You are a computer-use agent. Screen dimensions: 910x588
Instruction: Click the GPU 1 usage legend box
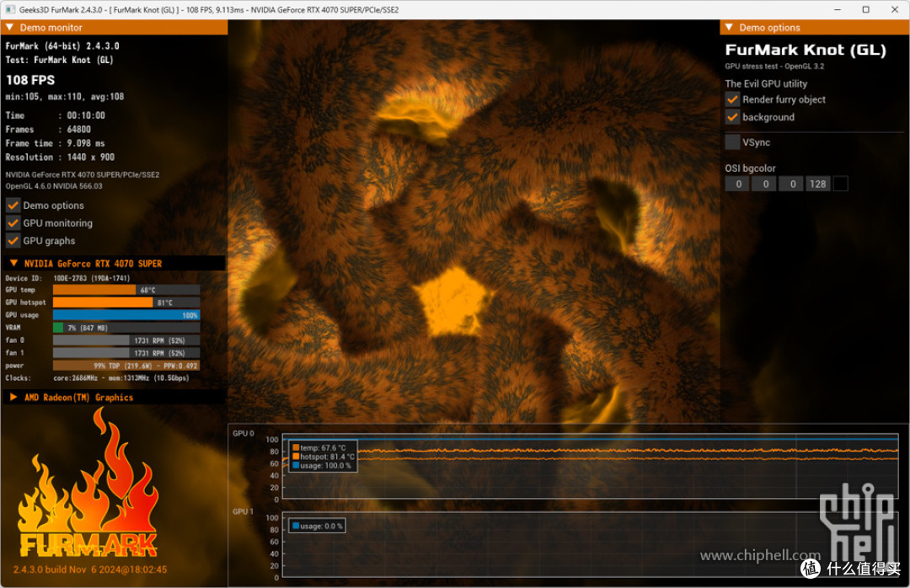[317, 526]
